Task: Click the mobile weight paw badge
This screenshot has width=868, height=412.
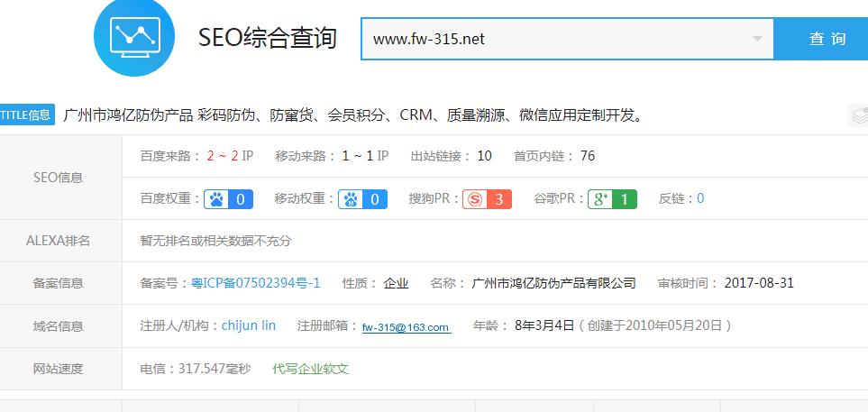Action: point(363,199)
